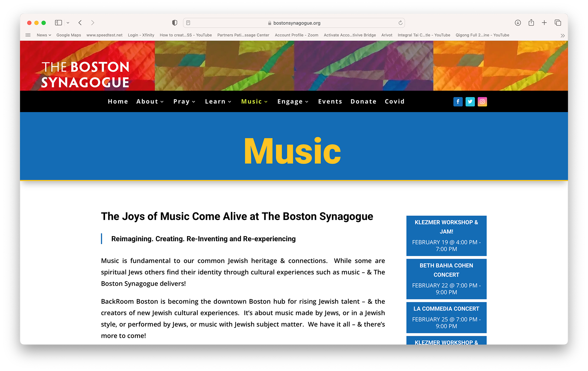
Task: Open Beth Bahia Cohen Concert event
Action: (x=446, y=279)
